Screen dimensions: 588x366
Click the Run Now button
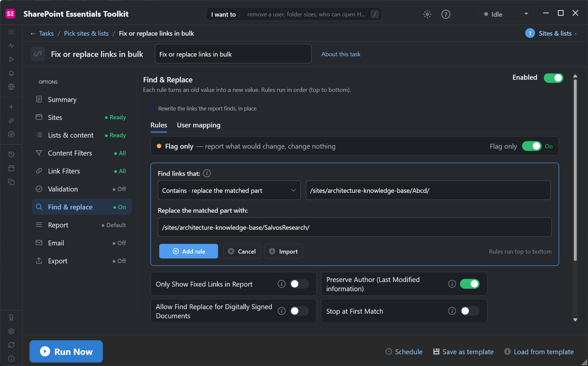[x=66, y=351]
